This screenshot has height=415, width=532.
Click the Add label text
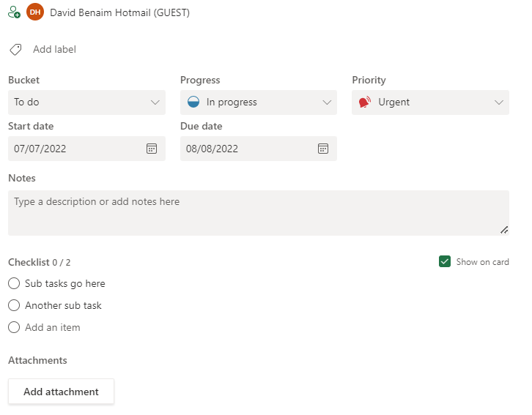54,50
